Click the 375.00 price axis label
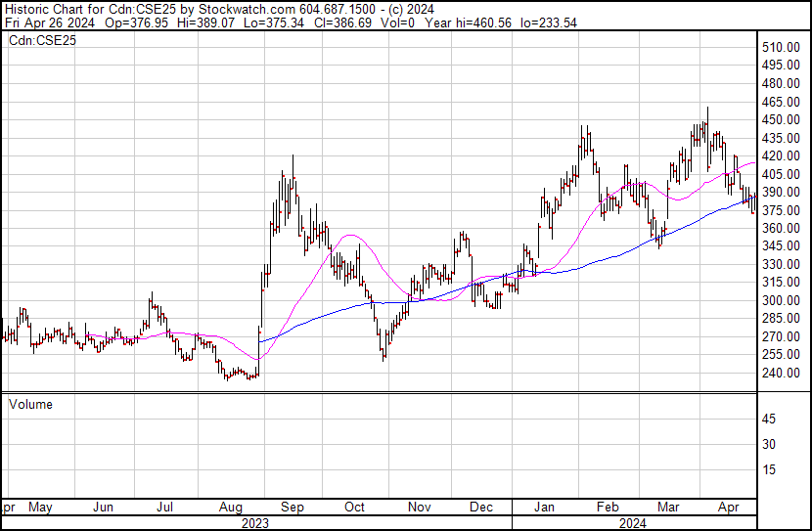 click(781, 210)
